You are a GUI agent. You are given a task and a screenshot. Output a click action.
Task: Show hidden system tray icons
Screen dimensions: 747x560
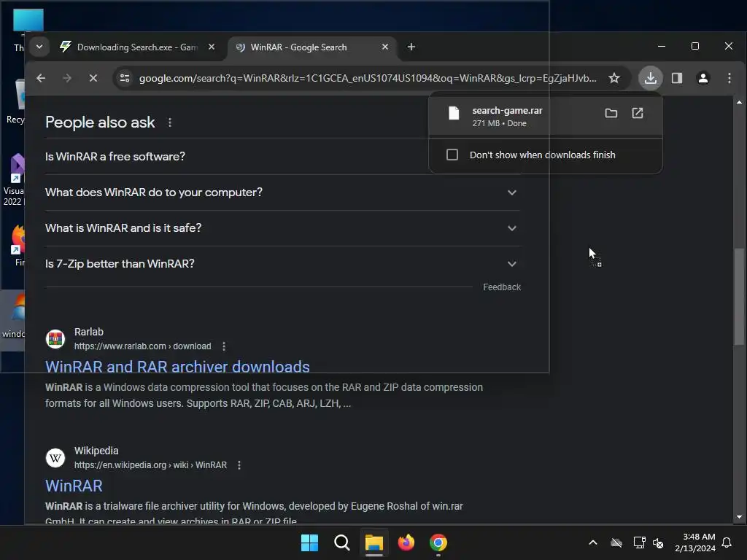pyautogui.click(x=592, y=542)
